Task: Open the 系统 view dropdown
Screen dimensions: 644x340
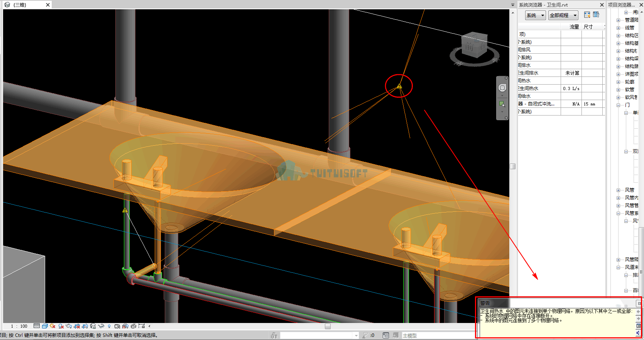Action: pos(535,15)
